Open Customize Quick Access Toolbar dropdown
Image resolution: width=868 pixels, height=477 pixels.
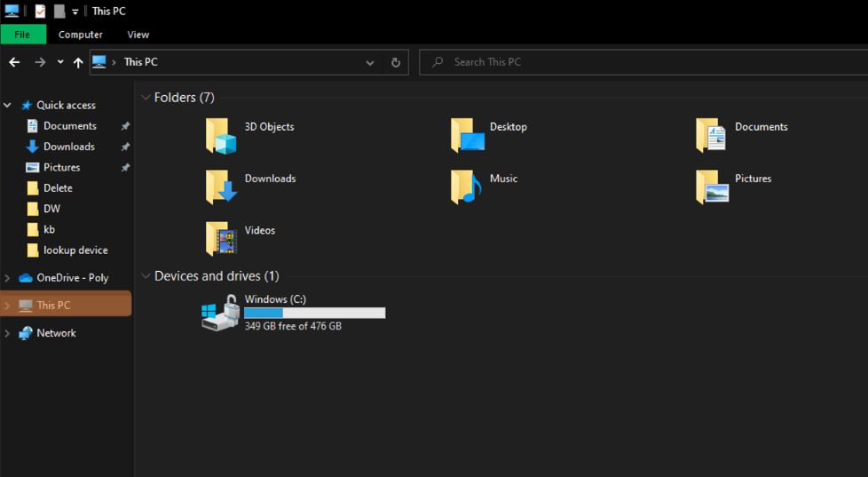75,12
